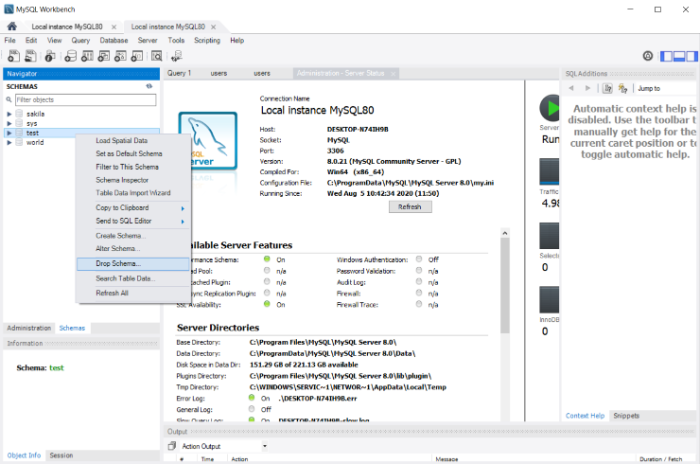Image resolution: width=700 pixels, height=464 pixels.
Task: Switch to the Context Help tab
Action: [585, 415]
